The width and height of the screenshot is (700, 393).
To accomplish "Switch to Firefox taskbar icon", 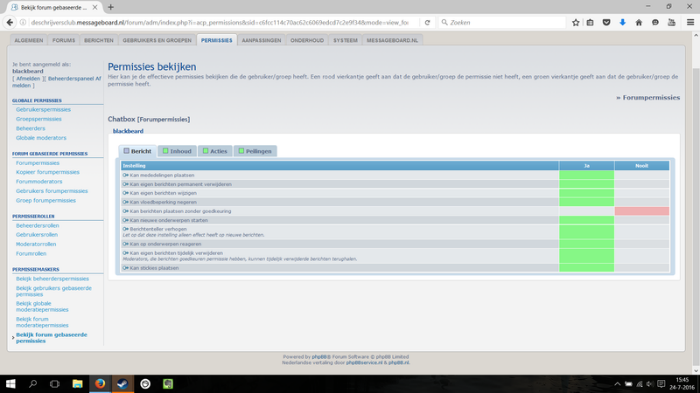I will (100, 384).
